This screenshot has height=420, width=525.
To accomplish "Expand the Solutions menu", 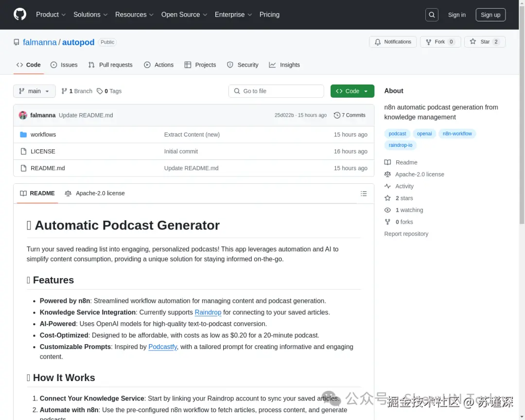I will click(x=90, y=15).
